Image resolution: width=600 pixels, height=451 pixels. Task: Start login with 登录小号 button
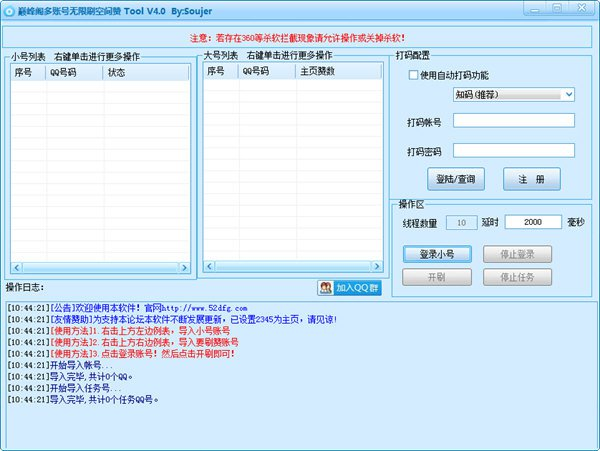coord(437,254)
